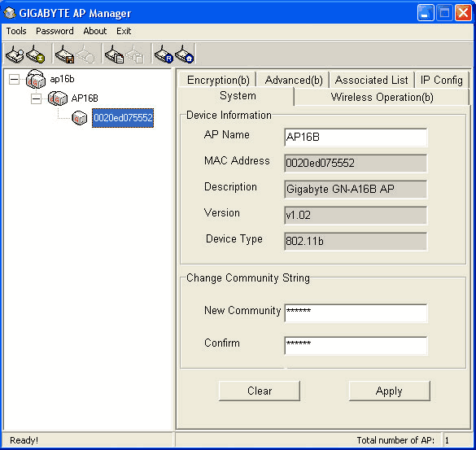Click the save AP configuration floppy icon
The image size is (476, 450).
[64, 55]
